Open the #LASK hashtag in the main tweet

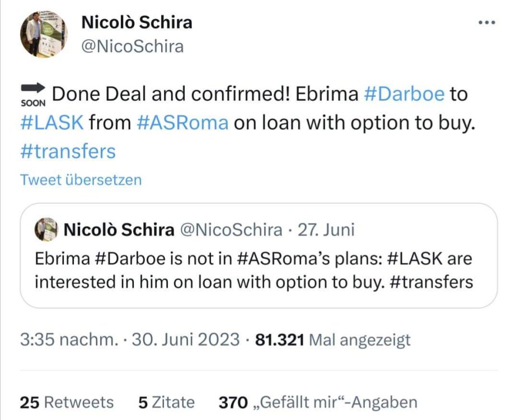[x=51, y=122]
